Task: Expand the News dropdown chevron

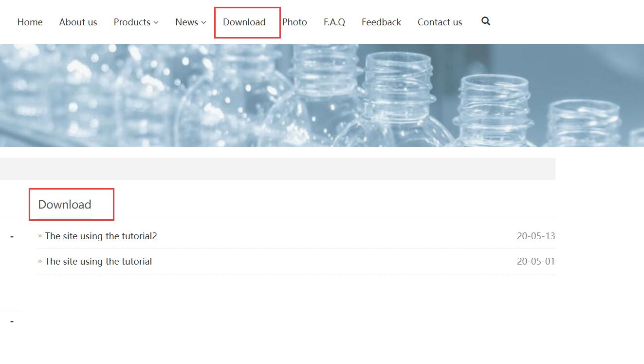Action: click(x=203, y=22)
